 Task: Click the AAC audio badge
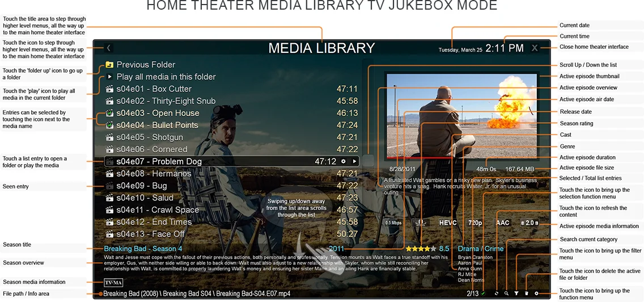(x=502, y=223)
